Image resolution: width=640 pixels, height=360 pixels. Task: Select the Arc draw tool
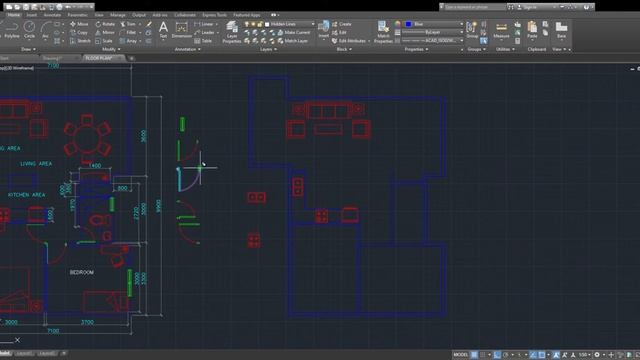click(x=45, y=30)
